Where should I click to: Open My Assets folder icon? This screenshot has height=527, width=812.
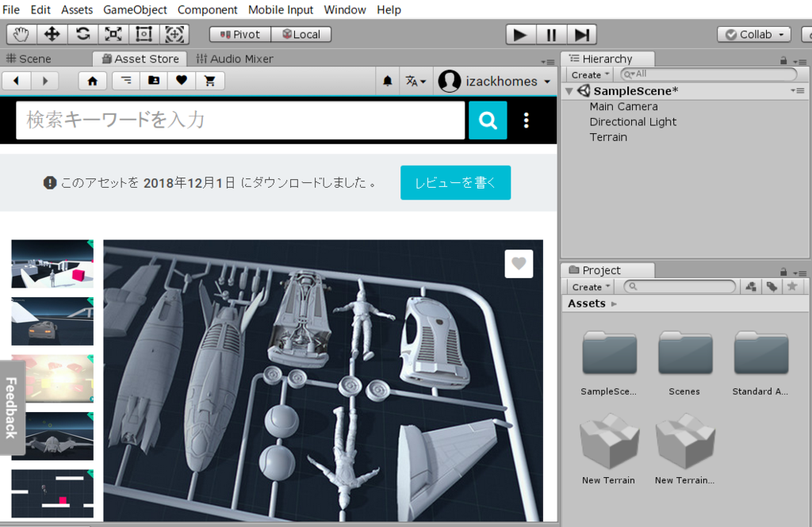pyautogui.click(x=154, y=81)
